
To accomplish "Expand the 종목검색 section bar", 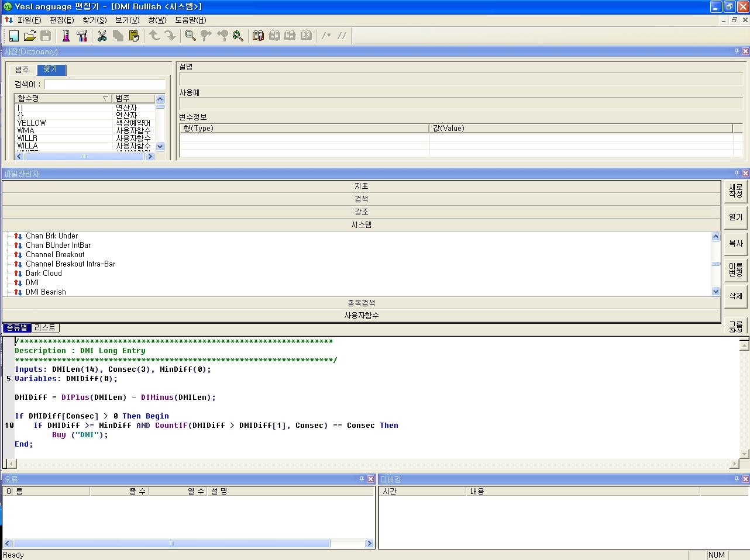I will 361,303.
